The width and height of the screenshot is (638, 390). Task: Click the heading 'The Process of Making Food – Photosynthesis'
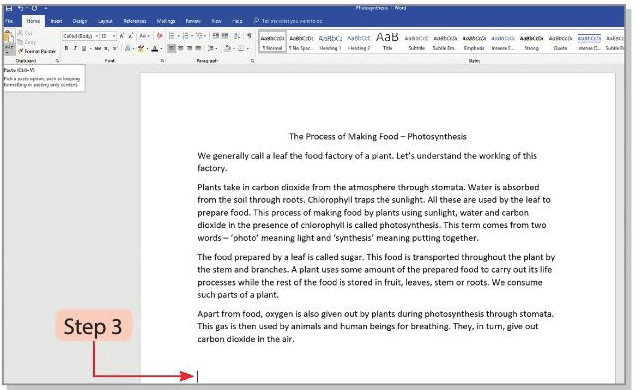(x=378, y=136)
